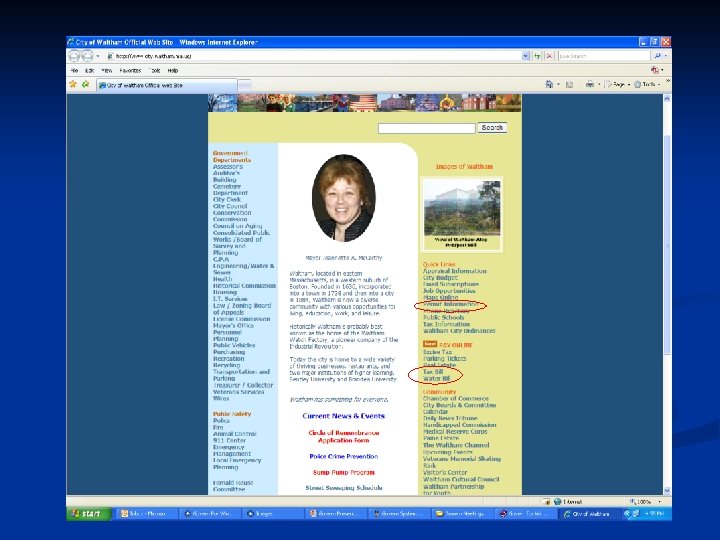Click the Windows Start button
This screenshot has height=540, width=720.
[89, 513]
